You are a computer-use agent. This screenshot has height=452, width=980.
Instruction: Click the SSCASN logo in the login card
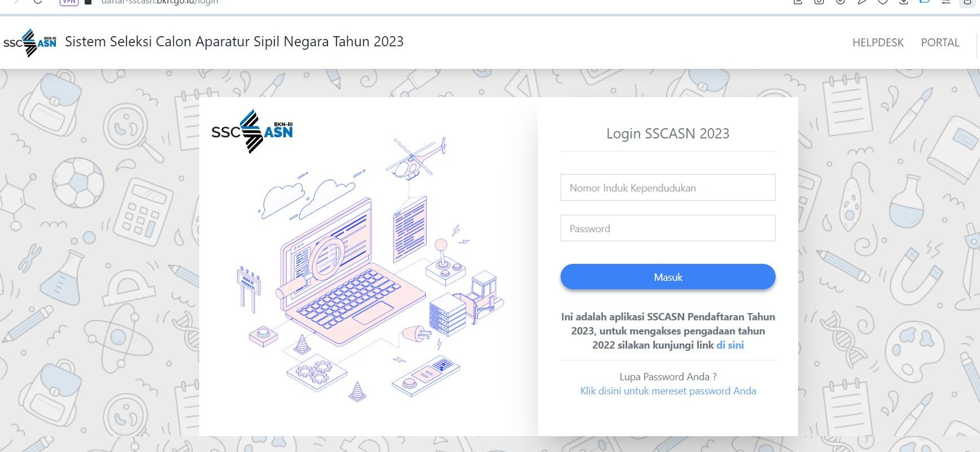point(252,131)
